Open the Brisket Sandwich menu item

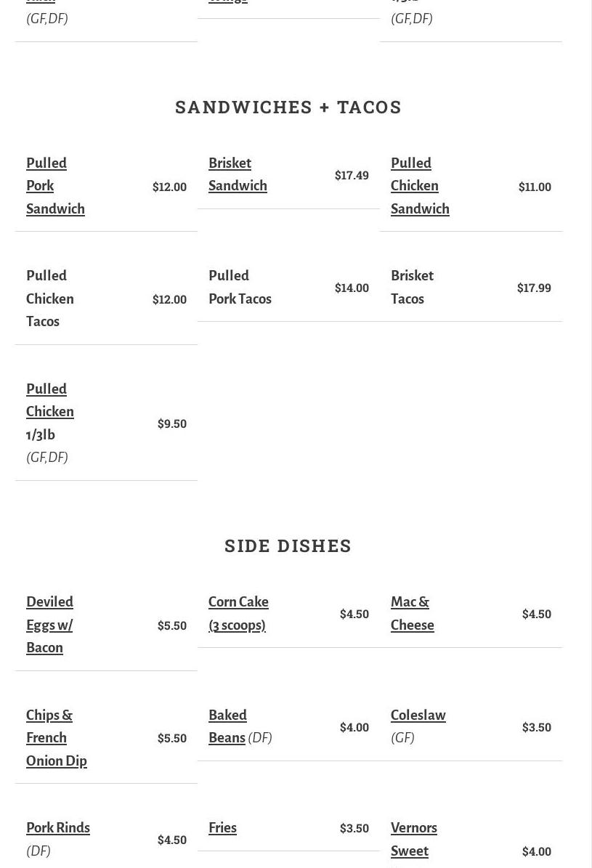[238, 174]
